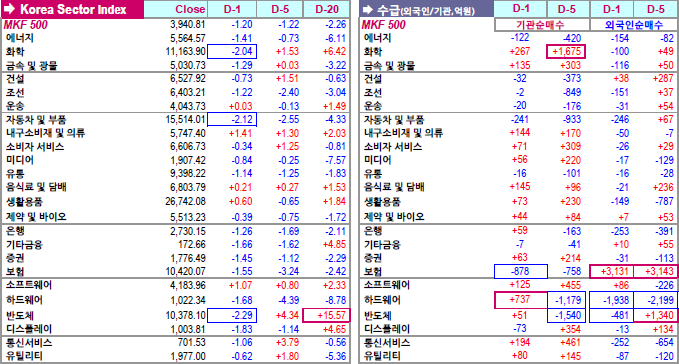Select the boxed +737 hardware cell

pyautogui.click(x=521, y=300)
